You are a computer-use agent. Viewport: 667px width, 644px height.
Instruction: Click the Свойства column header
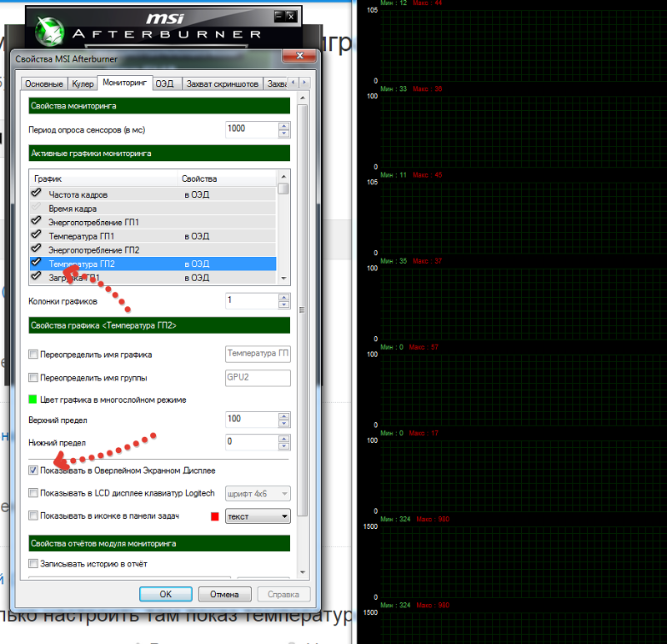[227, 179]
